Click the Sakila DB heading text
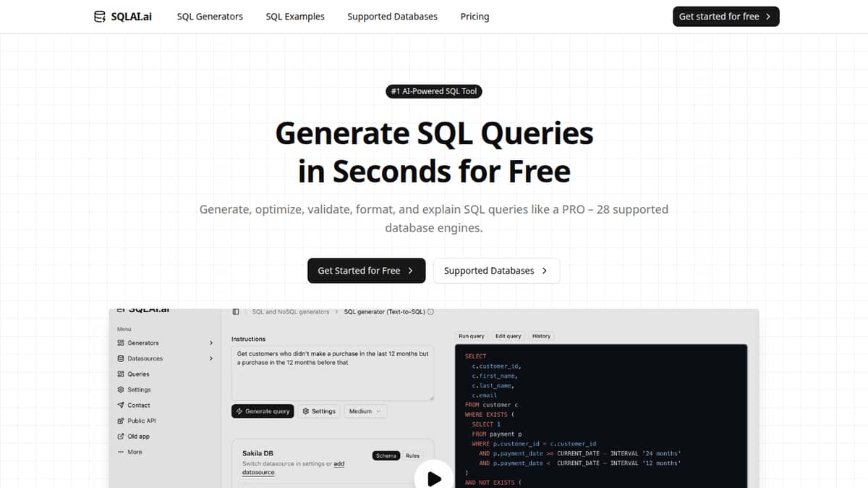The image size is (868, 488). tap(258, 453)
